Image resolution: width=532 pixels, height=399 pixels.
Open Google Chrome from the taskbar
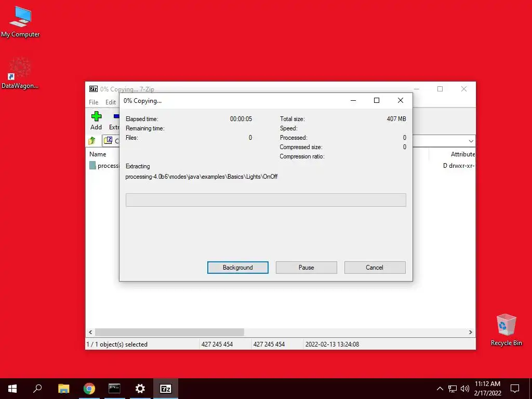click(x=89, y=389)
